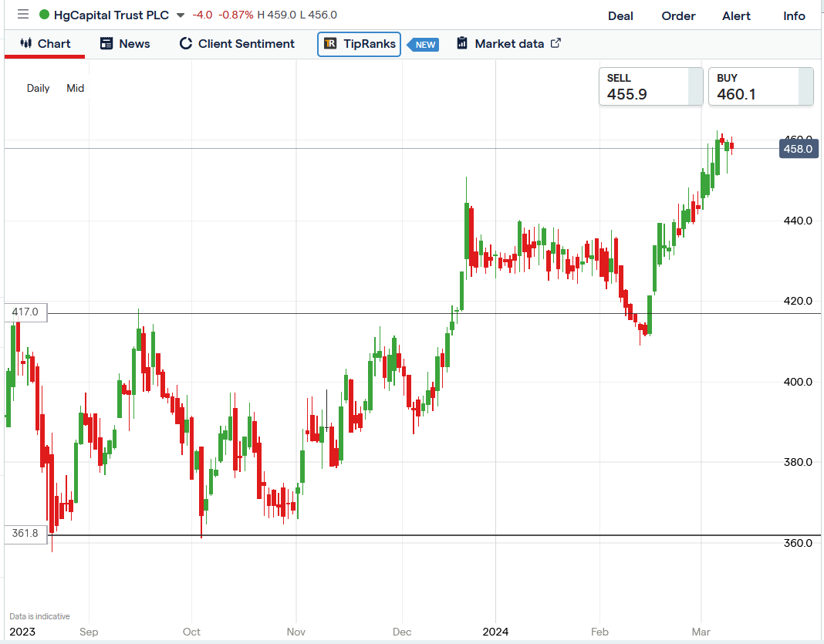
Task: Open the hamburger menu icon
Action: (x=23, y=14)
